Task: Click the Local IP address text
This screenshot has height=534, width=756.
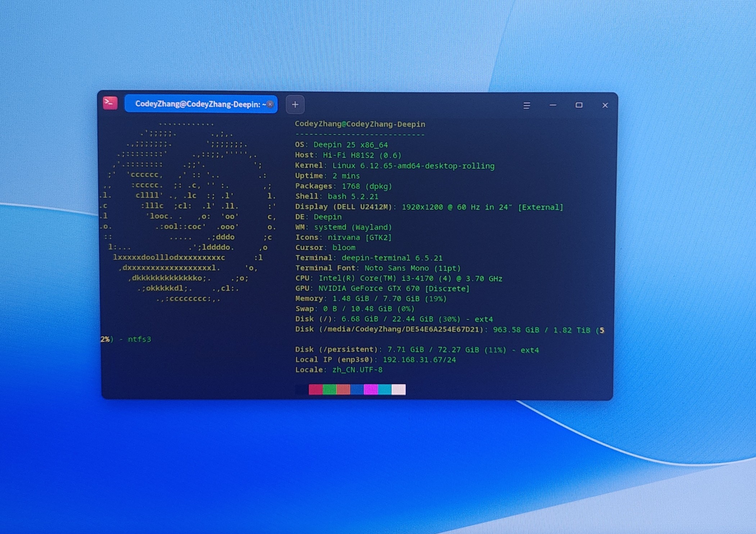Action: (419, 360)
